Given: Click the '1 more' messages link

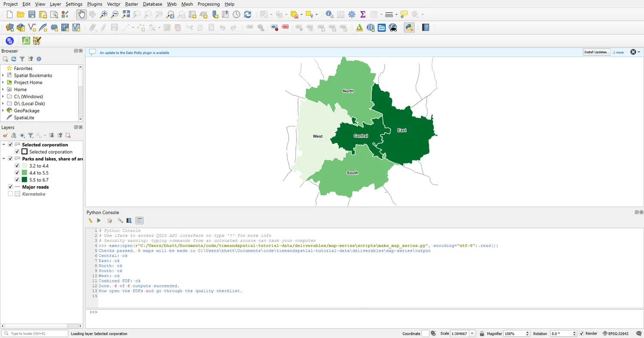Looking at the screenshot, I should [x=618, y=52].
